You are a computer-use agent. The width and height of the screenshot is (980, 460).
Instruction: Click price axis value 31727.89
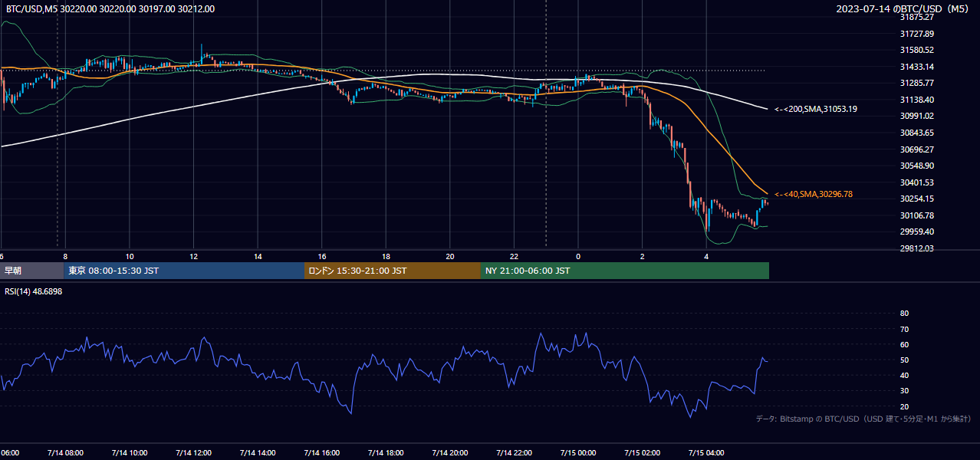click(916, 34)
